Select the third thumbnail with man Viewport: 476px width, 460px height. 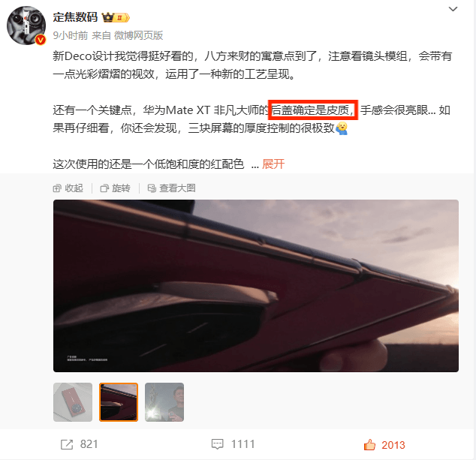(164, 402)
